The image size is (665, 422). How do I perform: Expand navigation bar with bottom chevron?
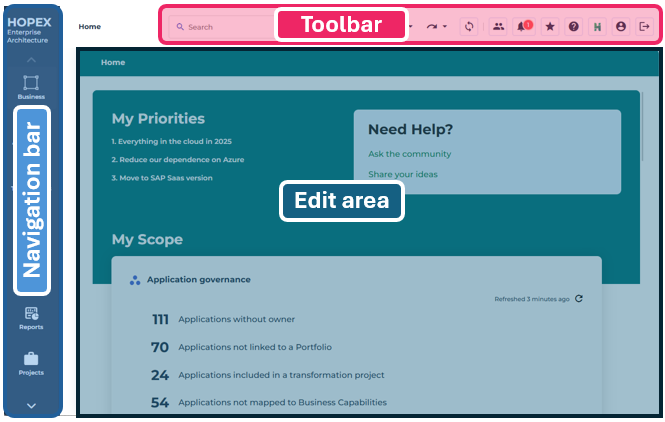pos(31,406)
